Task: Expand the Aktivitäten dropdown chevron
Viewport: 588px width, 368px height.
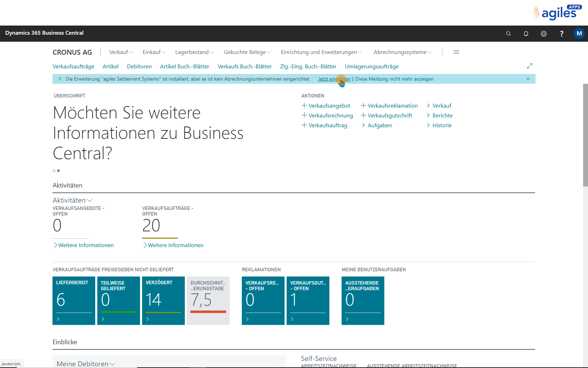Action: pyautogui.click(x=90, y=200)
